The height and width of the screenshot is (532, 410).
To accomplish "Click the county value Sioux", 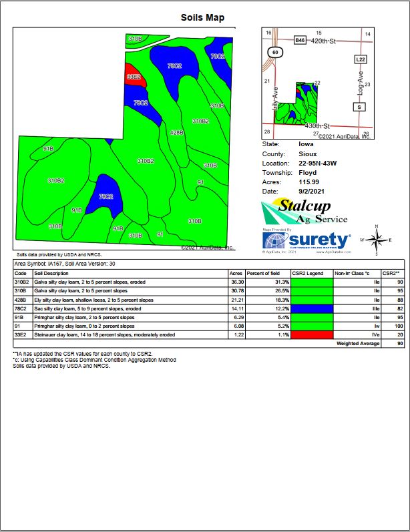I will (307, 154).
